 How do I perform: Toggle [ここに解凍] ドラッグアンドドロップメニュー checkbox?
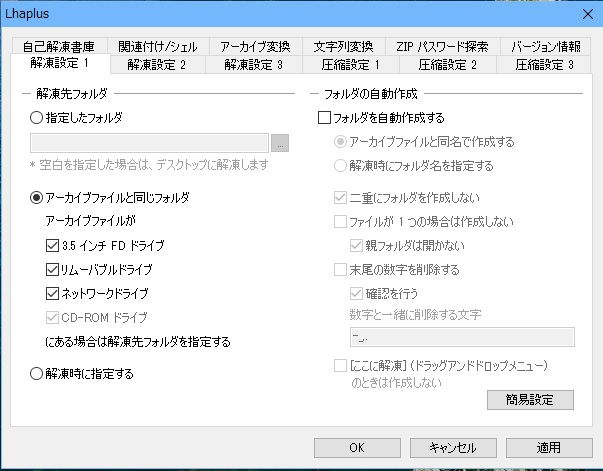coord(340,365)
